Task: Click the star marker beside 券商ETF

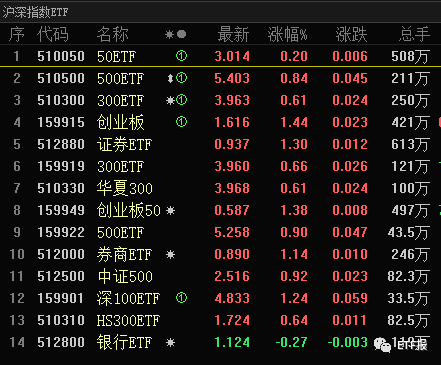Action: click(170, 255)
